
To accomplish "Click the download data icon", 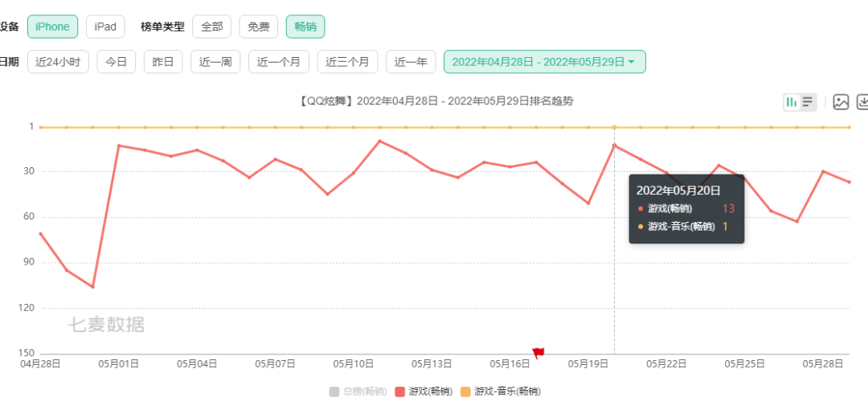I will [x=862, y=102].
